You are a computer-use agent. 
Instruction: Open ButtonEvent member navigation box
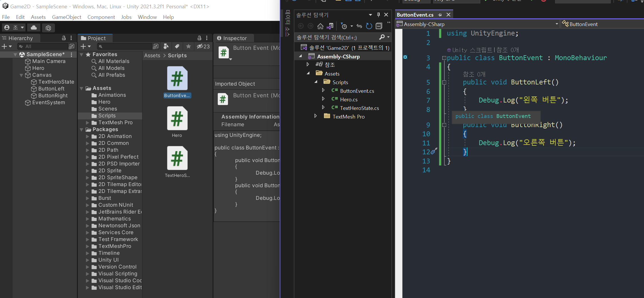tap(602, 24)
